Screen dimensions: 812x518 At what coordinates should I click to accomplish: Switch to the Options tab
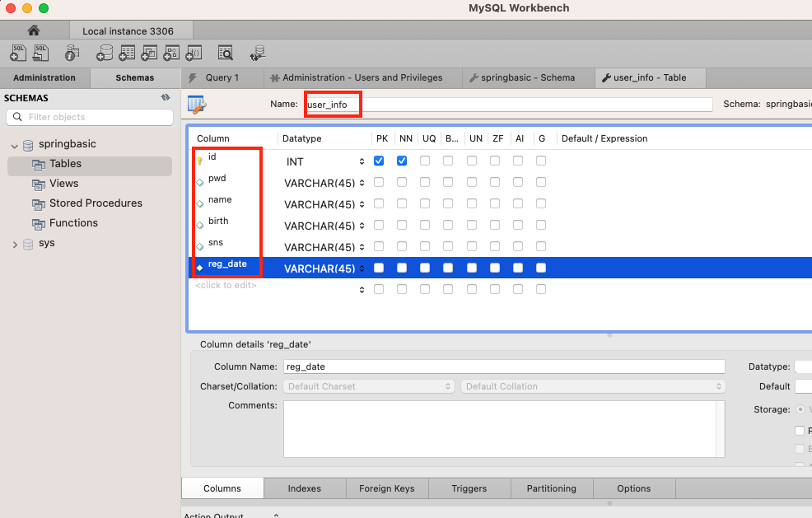[634, 488]
